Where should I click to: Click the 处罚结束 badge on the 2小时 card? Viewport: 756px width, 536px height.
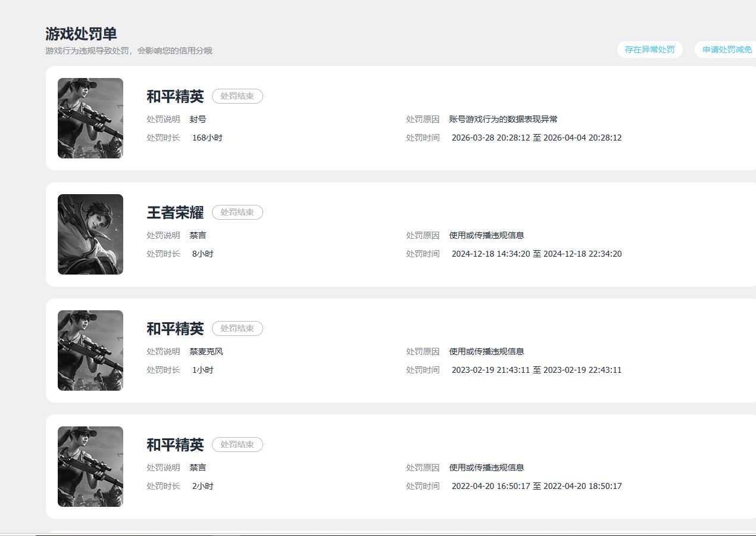click(238, 444)
